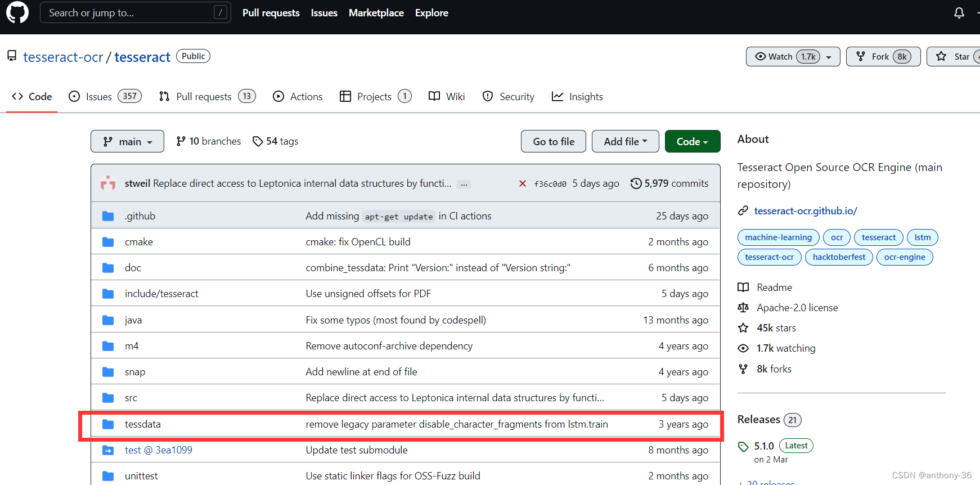Click Issues in top navigation
This screenshot has height=485, width=980.
click(324, 13)
